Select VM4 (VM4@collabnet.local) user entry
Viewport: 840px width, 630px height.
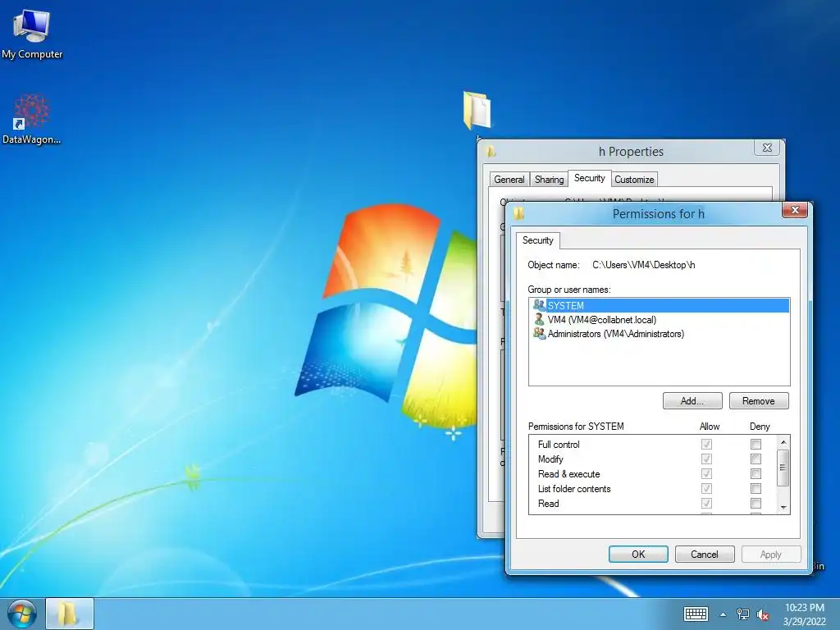(601, 320)
